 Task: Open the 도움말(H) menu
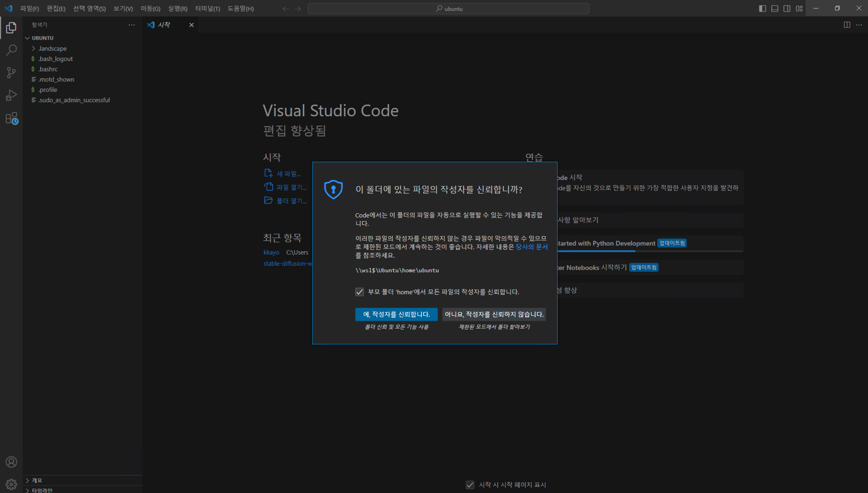pyautogui.click(x=241, y=8)
